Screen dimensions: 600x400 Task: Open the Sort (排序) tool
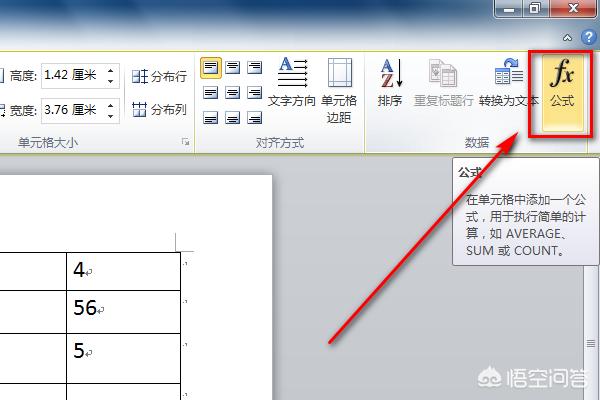point(390,82)
